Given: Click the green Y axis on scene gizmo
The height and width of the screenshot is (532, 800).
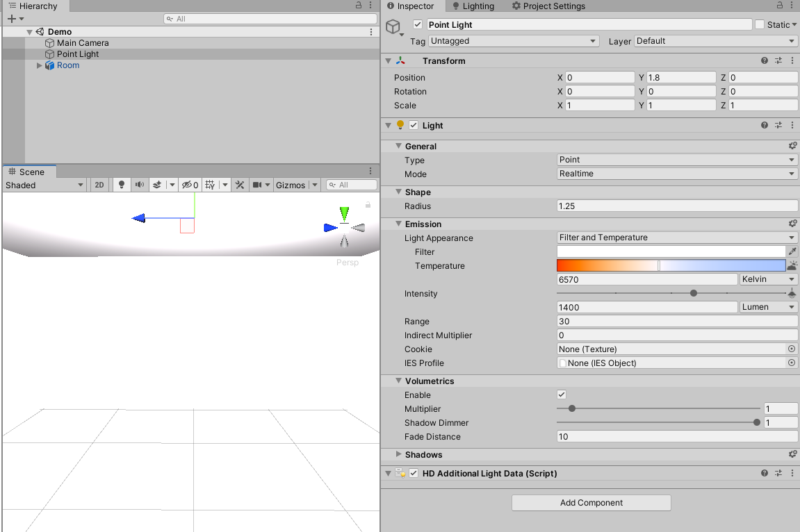Looking at the screenshot, I should (x=344, y=213).
